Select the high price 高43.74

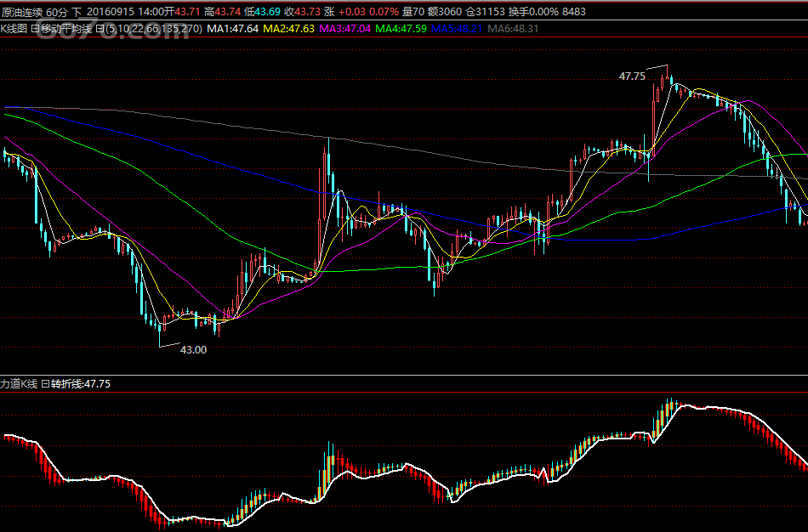(222, 11)
